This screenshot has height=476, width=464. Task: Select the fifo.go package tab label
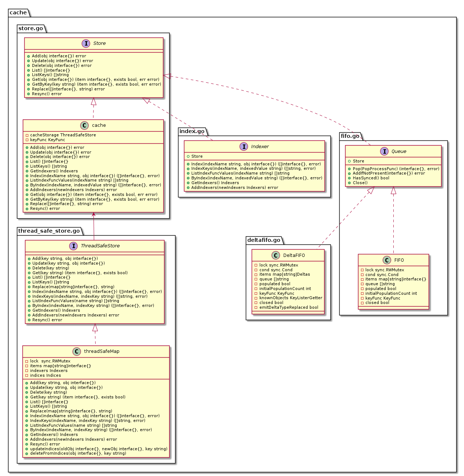[x=350, y=136]
